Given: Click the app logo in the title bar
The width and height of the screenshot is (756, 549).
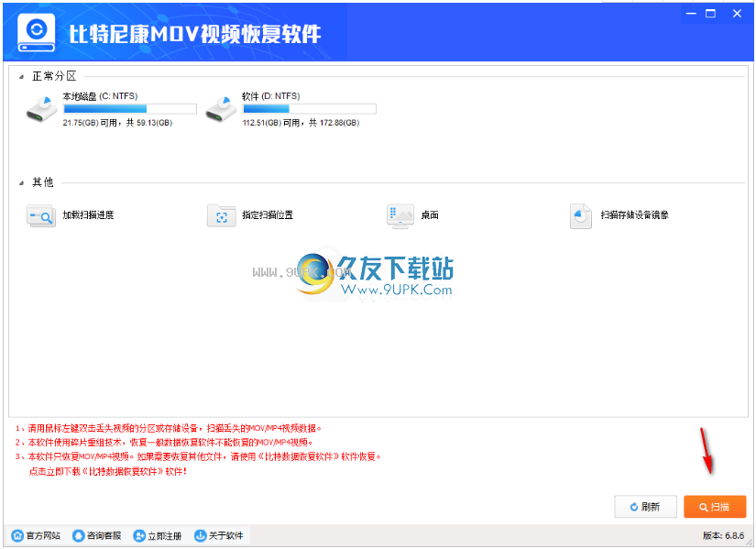Looking at the screenshot, I should point(37,33).
